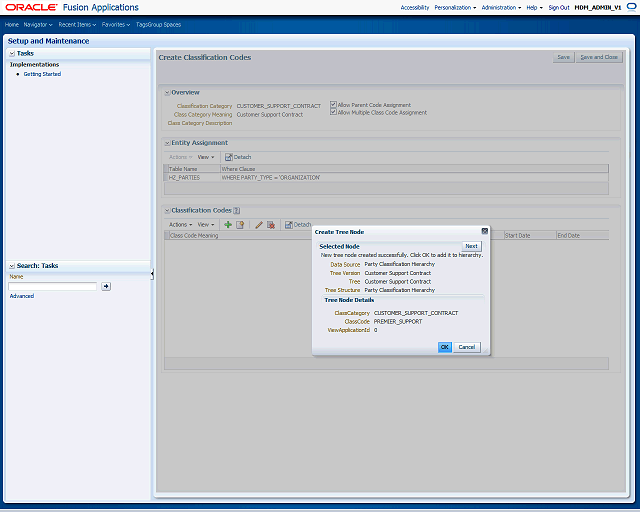Click Next button in Selected Node
Screen dimensions: 640x512
point(471,246)
